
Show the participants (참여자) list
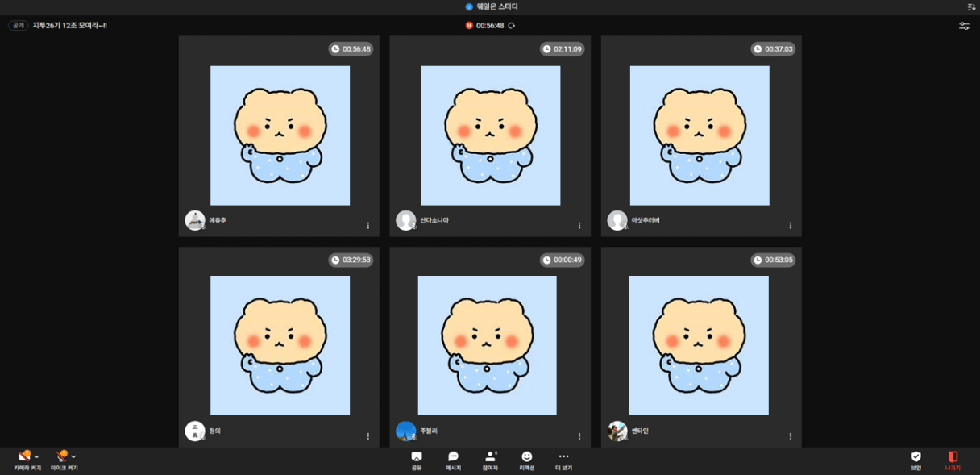490,457
